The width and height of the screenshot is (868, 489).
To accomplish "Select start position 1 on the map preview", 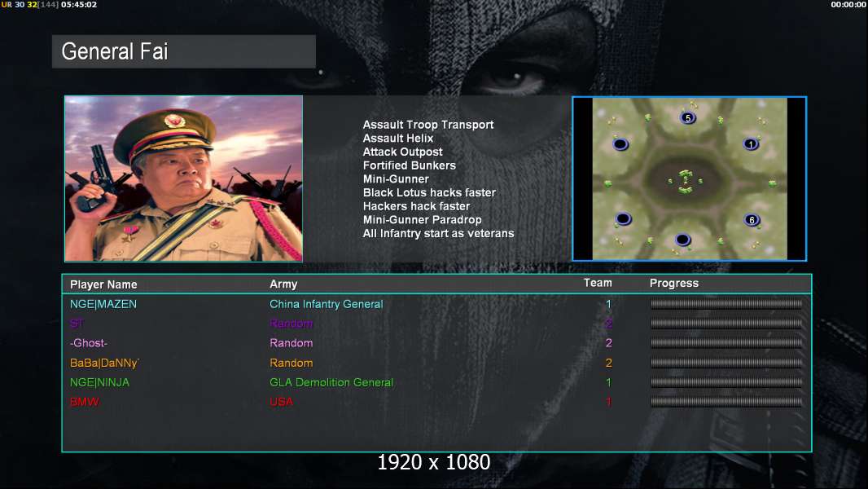I will coord(751,144).
